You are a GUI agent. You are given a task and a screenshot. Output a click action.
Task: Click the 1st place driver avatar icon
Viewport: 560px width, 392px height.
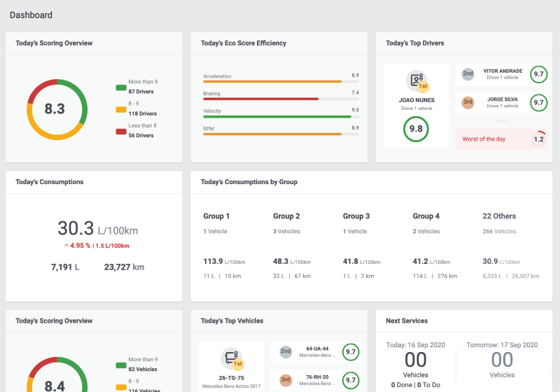point(416,80)
